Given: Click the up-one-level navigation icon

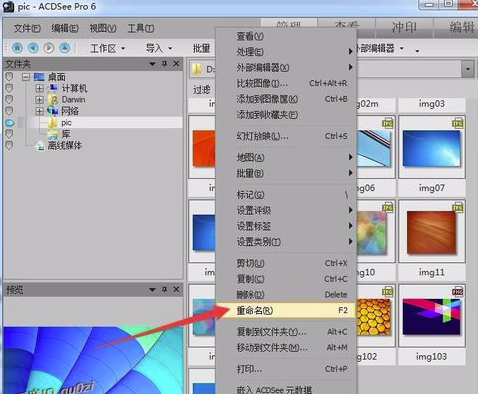Looking at the screenshot, I should pos(64,48).
